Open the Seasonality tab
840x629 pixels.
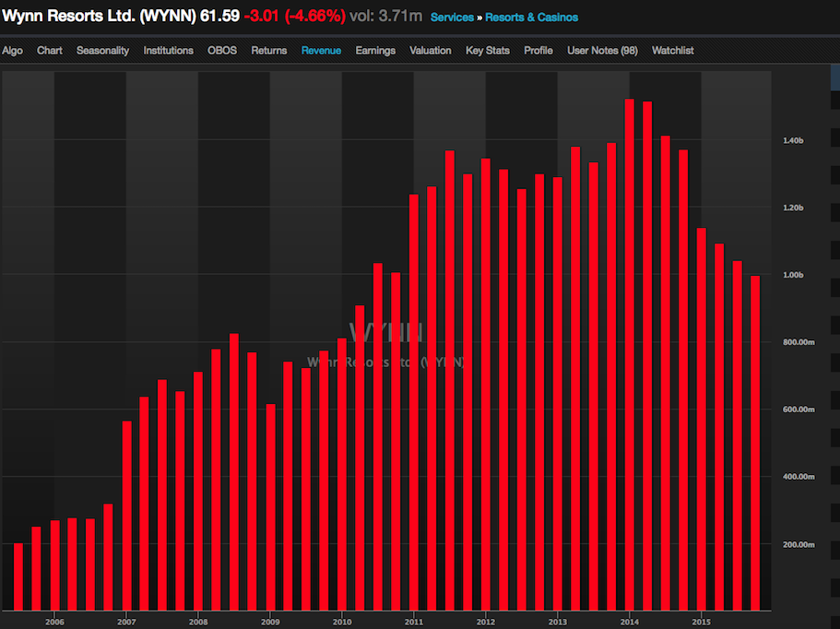[x=103, y=51]
